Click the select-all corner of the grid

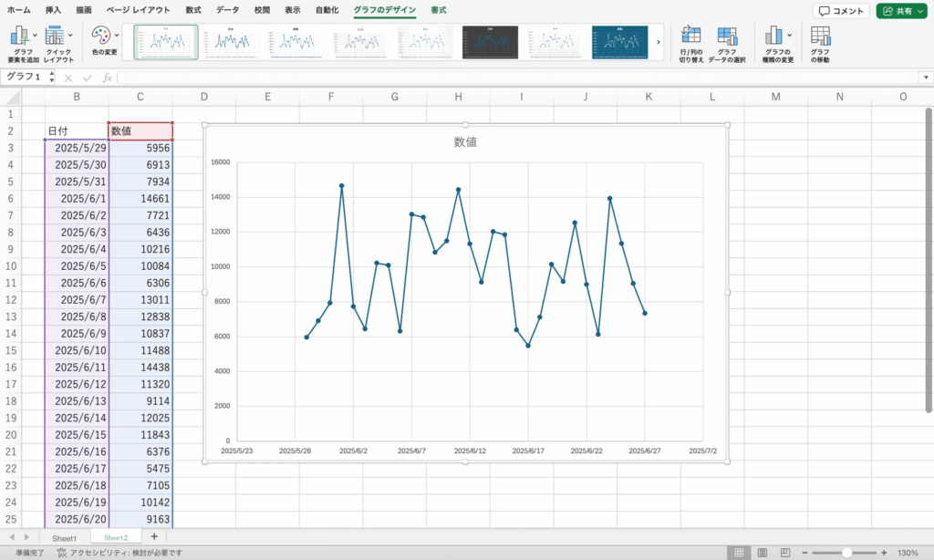(x=12, y=97)
